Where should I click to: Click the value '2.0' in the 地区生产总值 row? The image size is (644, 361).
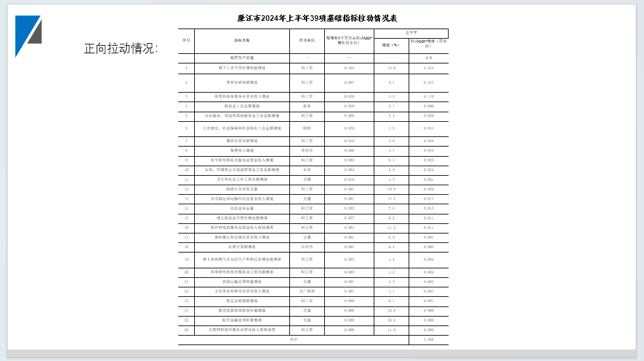(428, 58)
